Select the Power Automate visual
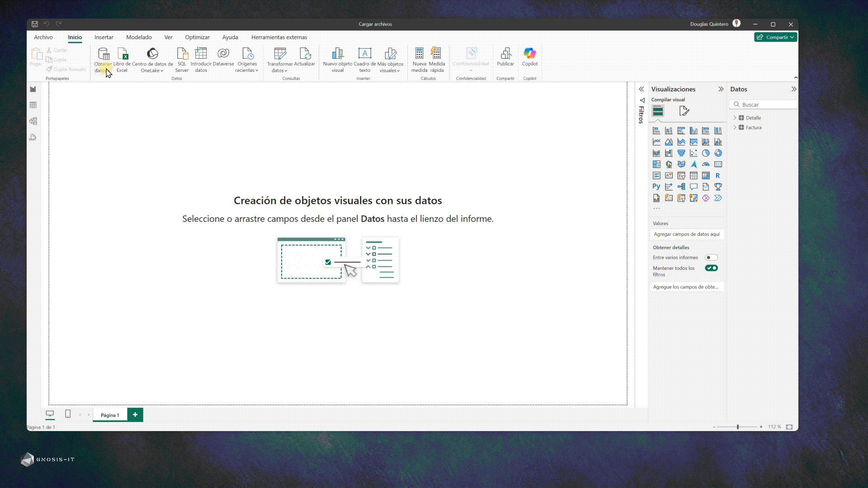Screen dimensions: 868x488 coord(718,198)
